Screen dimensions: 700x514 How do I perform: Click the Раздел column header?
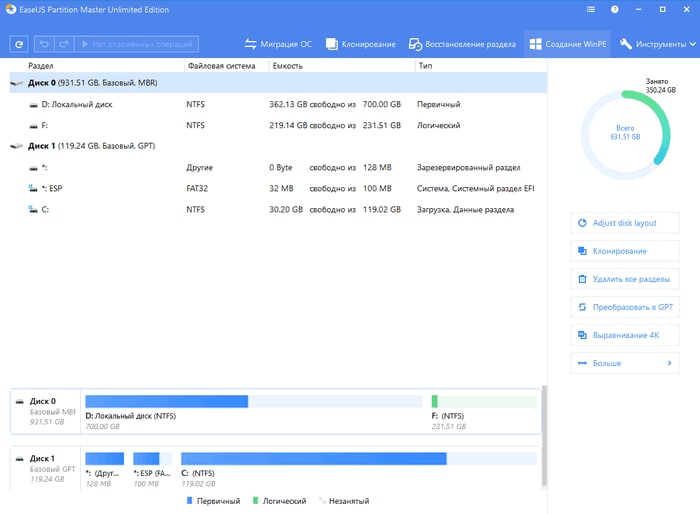pos(41,66)
